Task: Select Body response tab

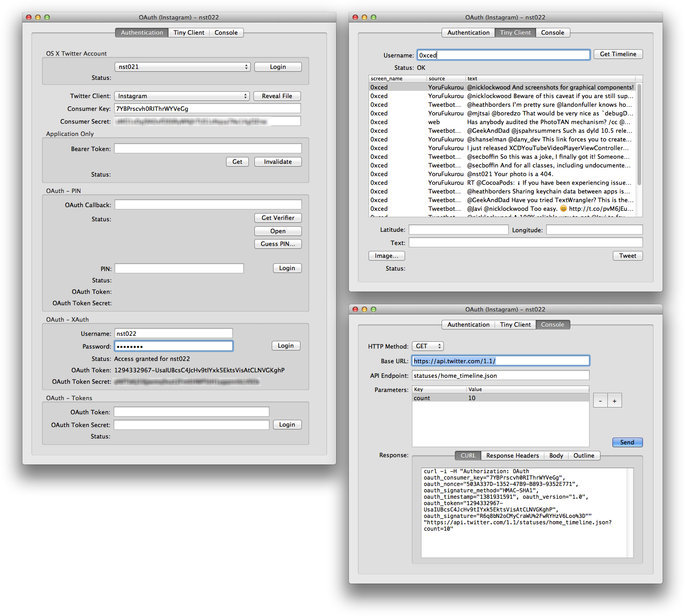Action: 556,455
